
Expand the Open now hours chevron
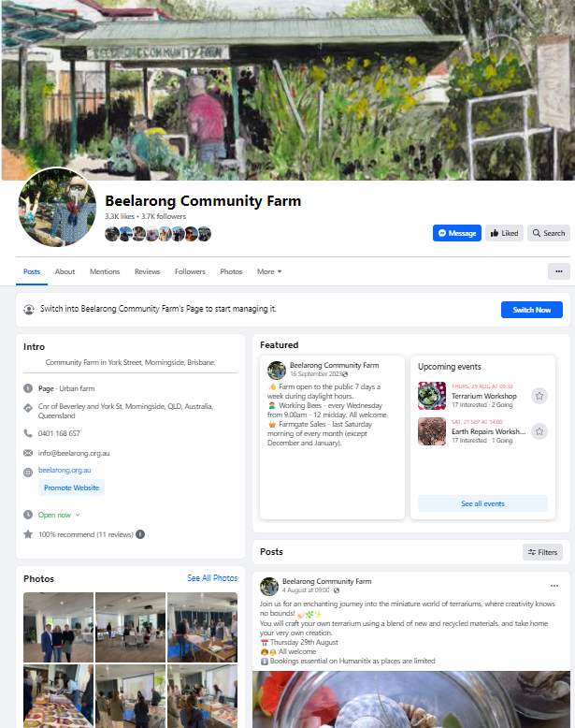[x=78, y=515]
